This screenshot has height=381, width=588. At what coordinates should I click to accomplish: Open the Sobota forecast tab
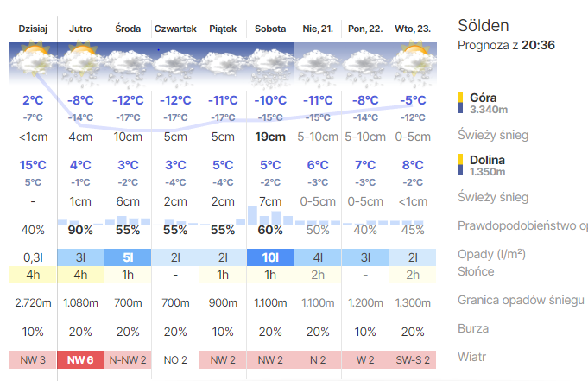coord(270,29)
